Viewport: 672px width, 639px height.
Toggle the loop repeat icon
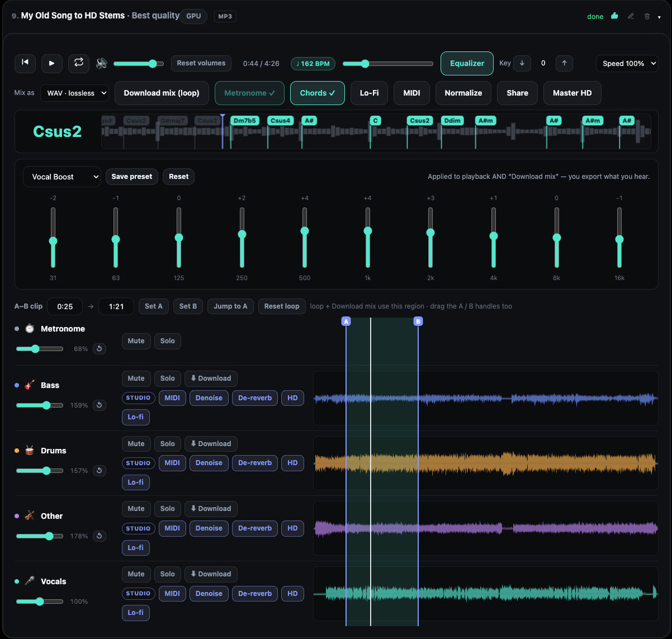tap(79, 63)
